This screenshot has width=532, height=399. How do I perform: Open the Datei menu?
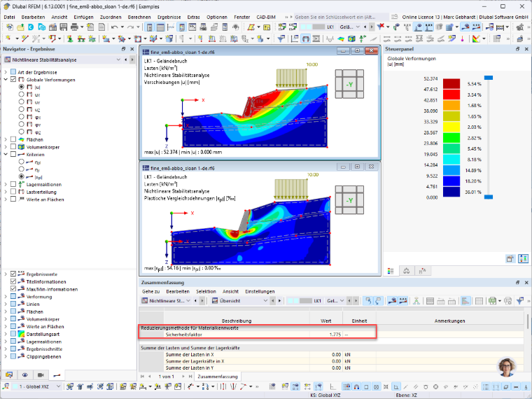9,17
